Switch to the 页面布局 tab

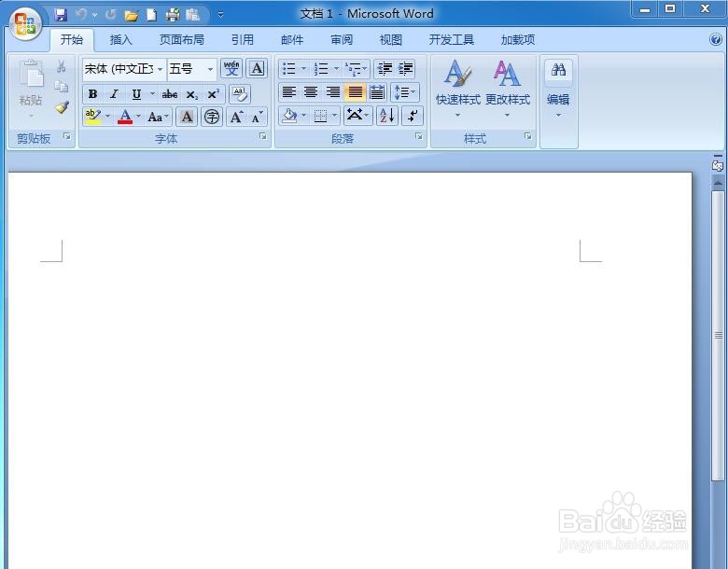[182, 40]
